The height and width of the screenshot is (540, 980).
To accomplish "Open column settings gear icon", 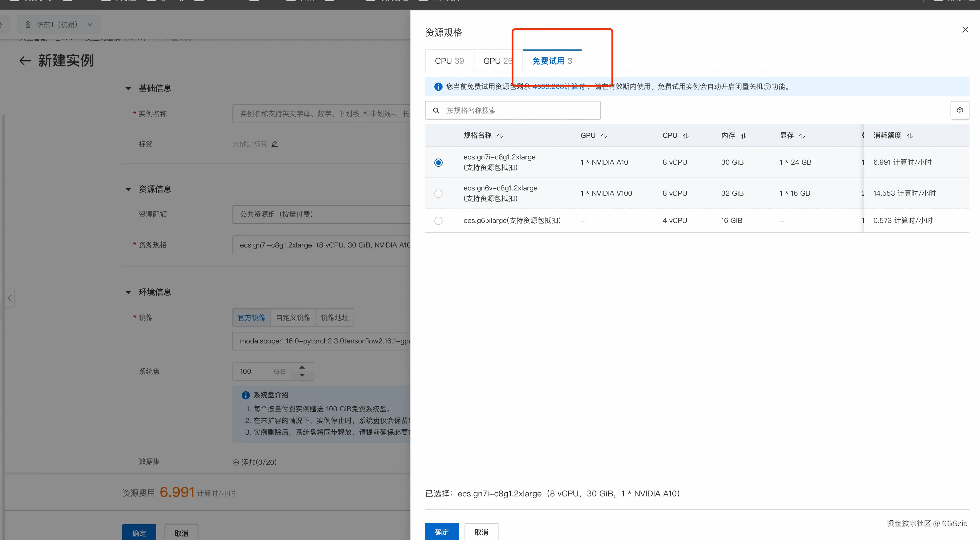I will pos(960,110).
